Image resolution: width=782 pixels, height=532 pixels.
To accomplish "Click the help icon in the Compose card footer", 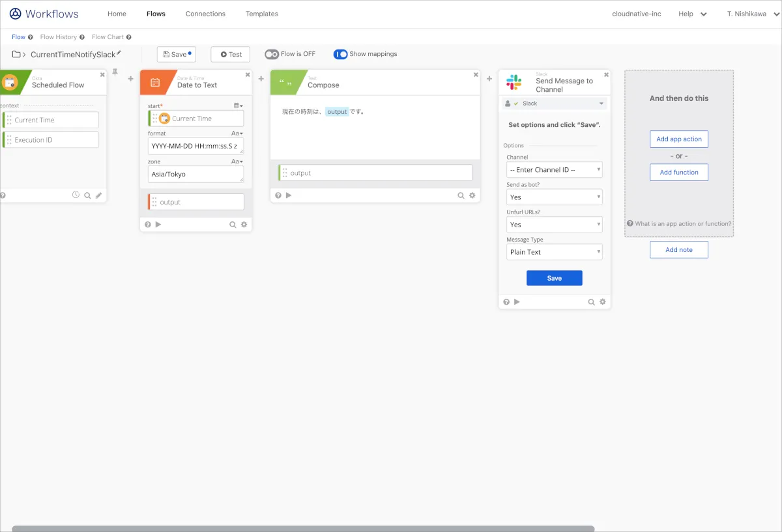I will [x=278, y=195].
